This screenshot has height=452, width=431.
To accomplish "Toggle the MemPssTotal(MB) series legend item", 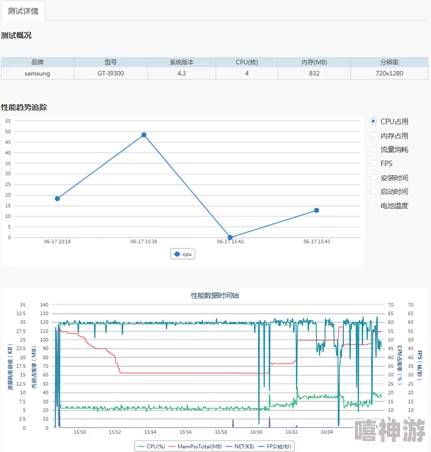I will (x=195, y=446).
